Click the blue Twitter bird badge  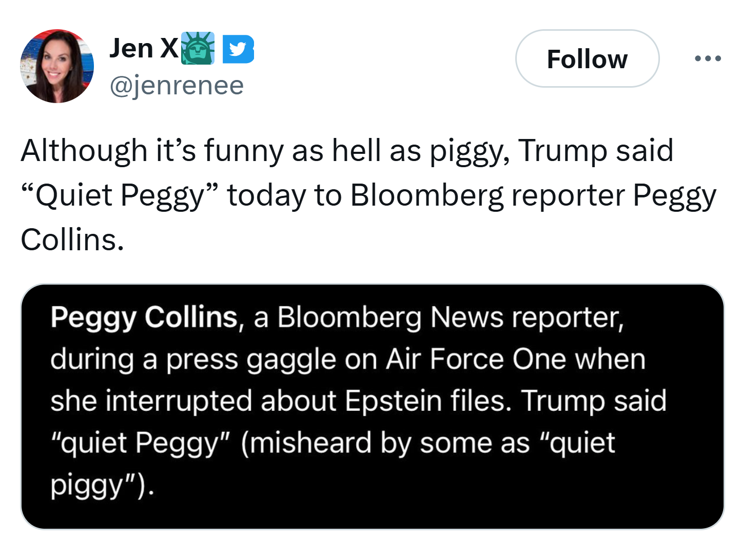[x=238, y=49]
